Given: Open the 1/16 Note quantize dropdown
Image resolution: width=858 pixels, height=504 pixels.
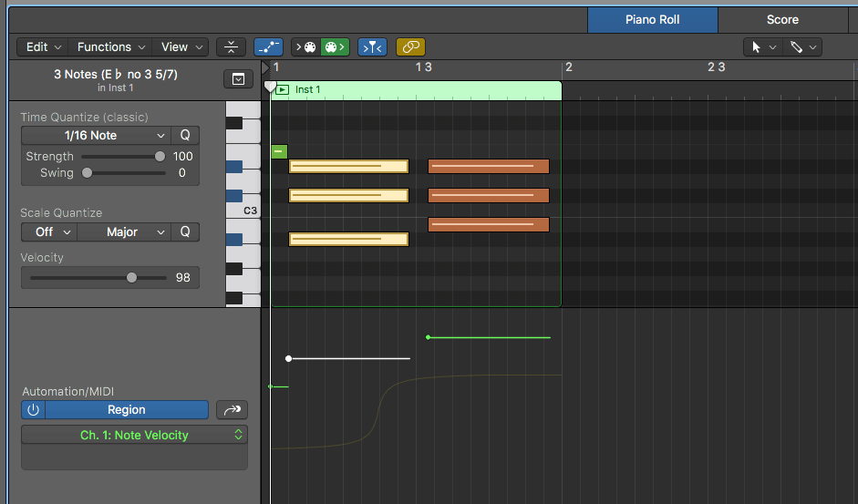Looking at the screenshot, I should [x=97, y=135].
